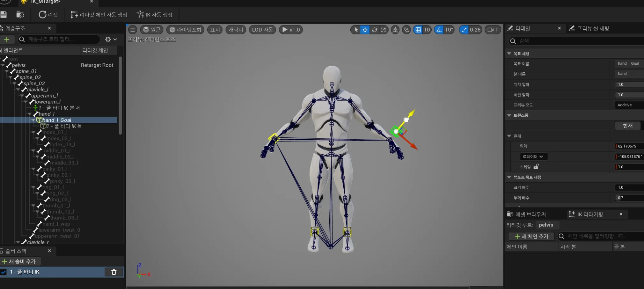Click 새 체인 추가 to add a chain
644x289 pixels.
[x=531, y=236]
